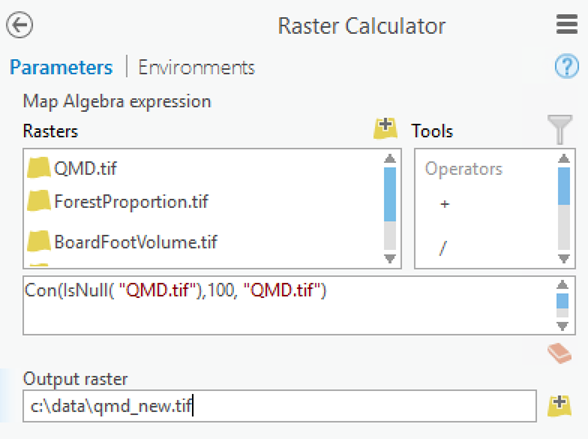
Task: Select the QMD.tif raster layer icon
Action: 39,168
